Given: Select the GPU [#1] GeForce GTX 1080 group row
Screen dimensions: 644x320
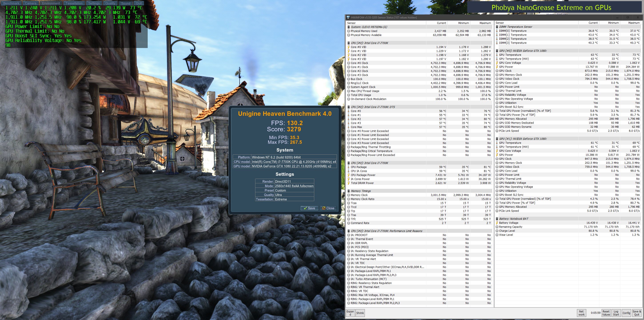Looking at the screenshot, I should coord(523,139).
